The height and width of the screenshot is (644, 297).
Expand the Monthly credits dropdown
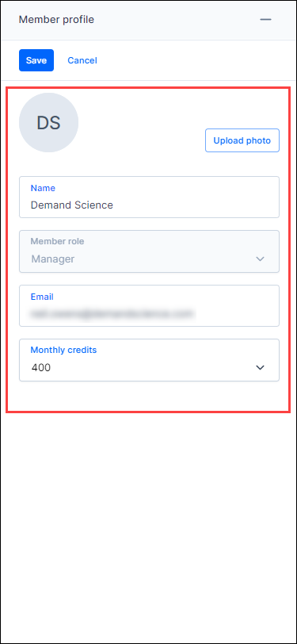[x=150, y=360]
